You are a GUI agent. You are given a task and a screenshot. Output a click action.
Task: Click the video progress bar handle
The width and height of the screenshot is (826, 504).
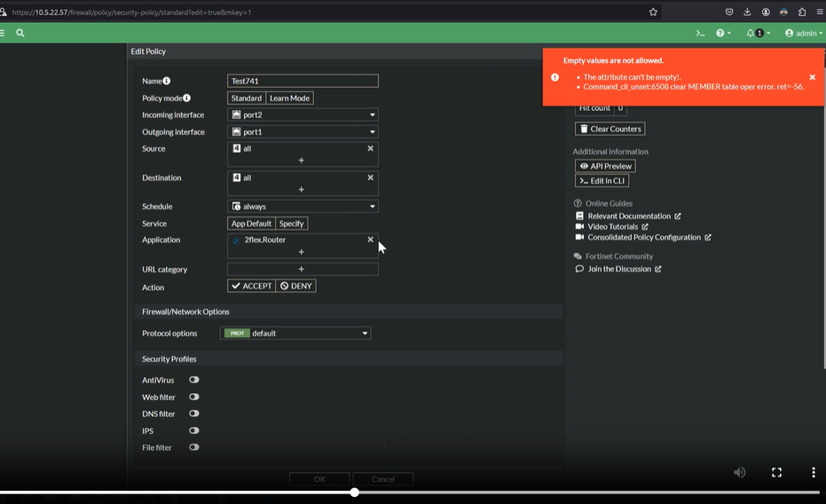click(354, 492)
